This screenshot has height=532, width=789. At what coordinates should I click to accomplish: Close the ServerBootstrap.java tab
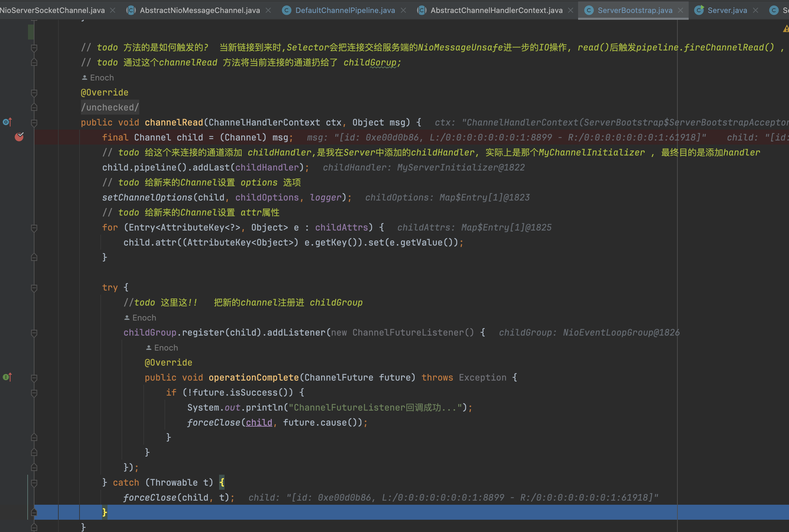680,11
